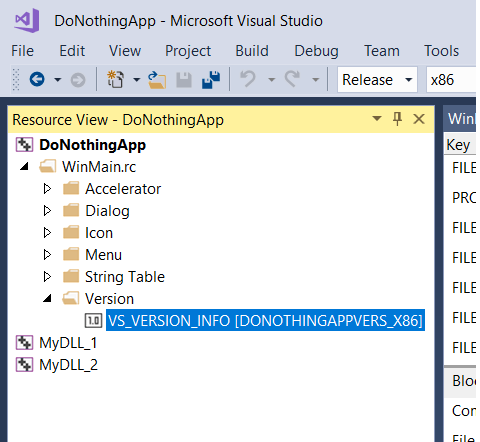Select the MyDLL_1 project node
The image size is (480, 442).
(x=68, y=343)
